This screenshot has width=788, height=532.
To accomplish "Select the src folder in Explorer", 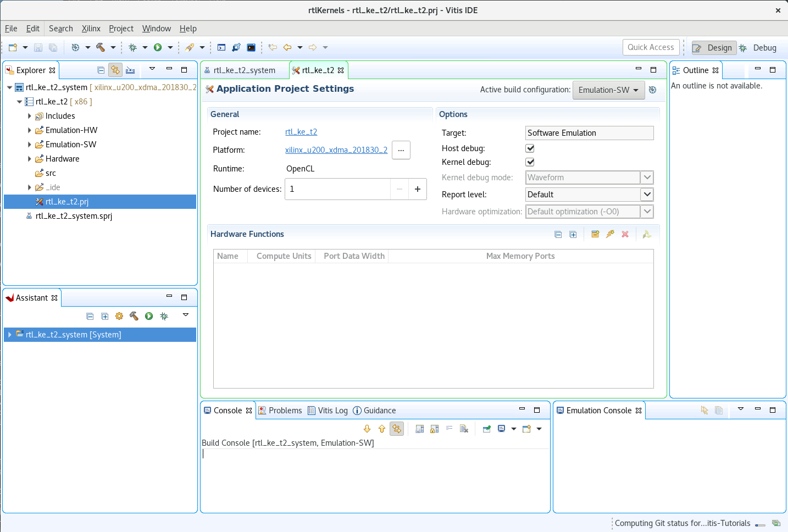I will pyautogui.click(x=51, y=173).
